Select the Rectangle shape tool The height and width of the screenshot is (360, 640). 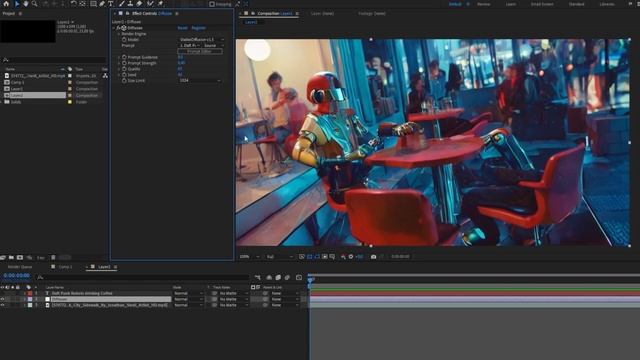point(93,4)
